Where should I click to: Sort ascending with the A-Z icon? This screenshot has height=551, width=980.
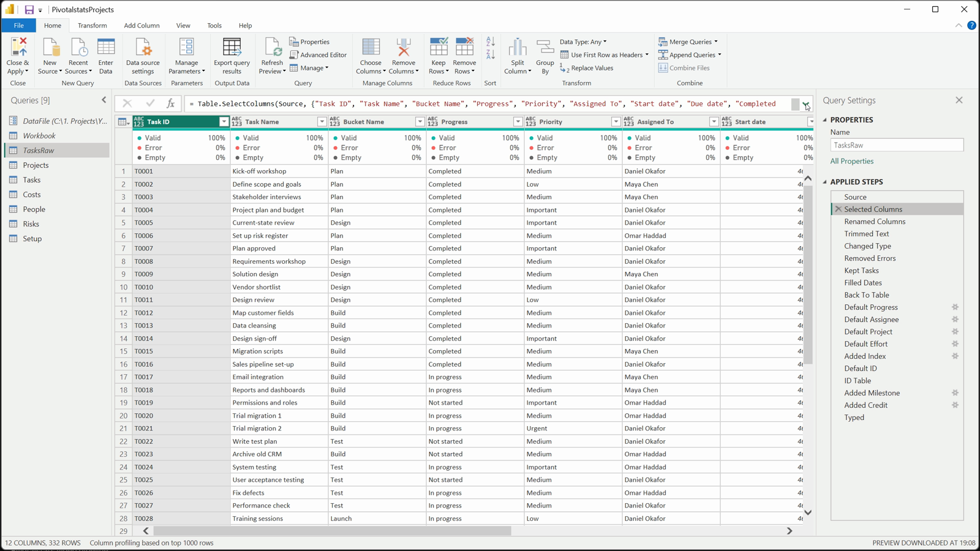click(x=491, y=42)
